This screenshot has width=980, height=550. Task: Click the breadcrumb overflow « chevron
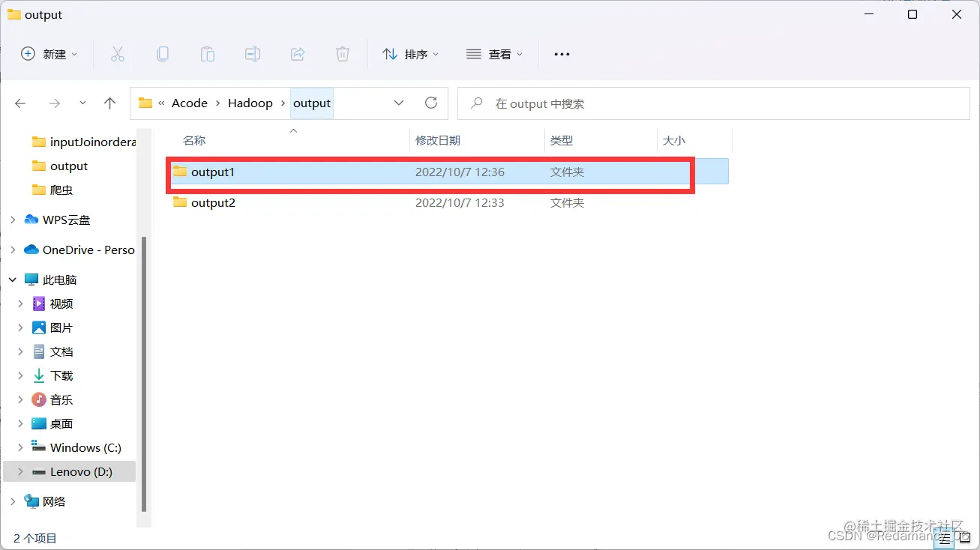click(161, 103)
